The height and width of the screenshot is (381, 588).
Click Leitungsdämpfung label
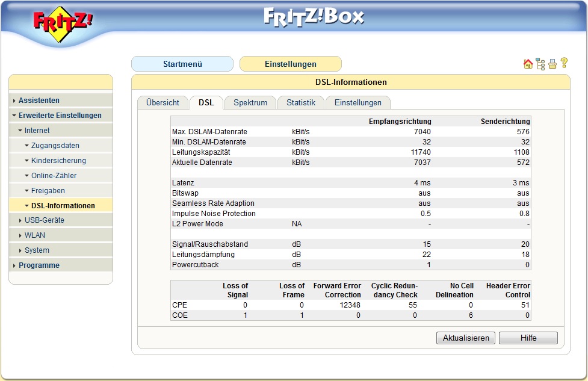click(203, 254)
